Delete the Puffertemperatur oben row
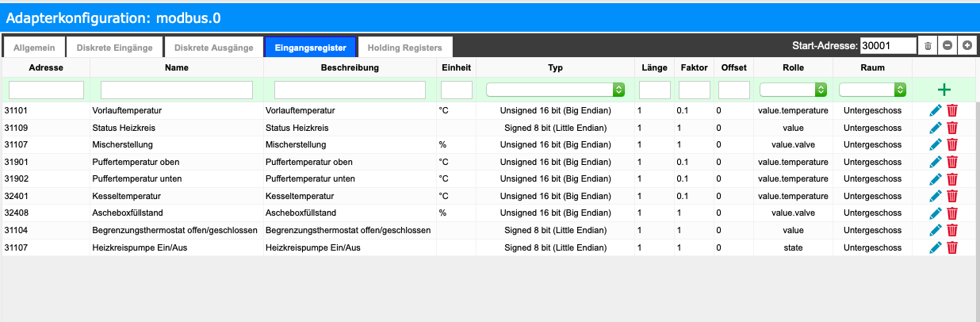This screenshot has width=980, height=322. 952,162
